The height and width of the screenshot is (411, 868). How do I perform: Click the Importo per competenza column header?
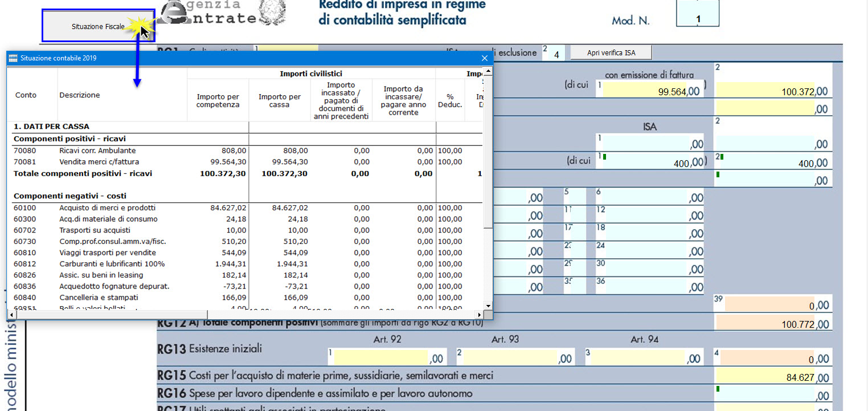(218, 100)
